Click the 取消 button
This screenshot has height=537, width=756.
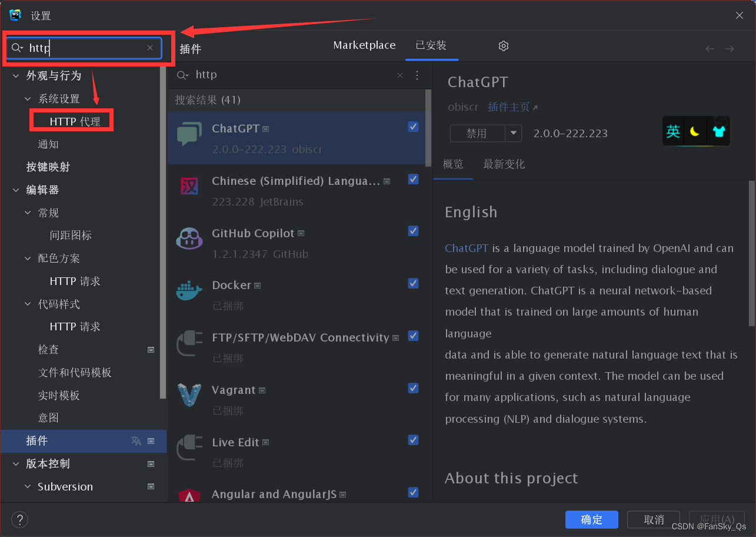pyautogui.click(x=654, y=520)
